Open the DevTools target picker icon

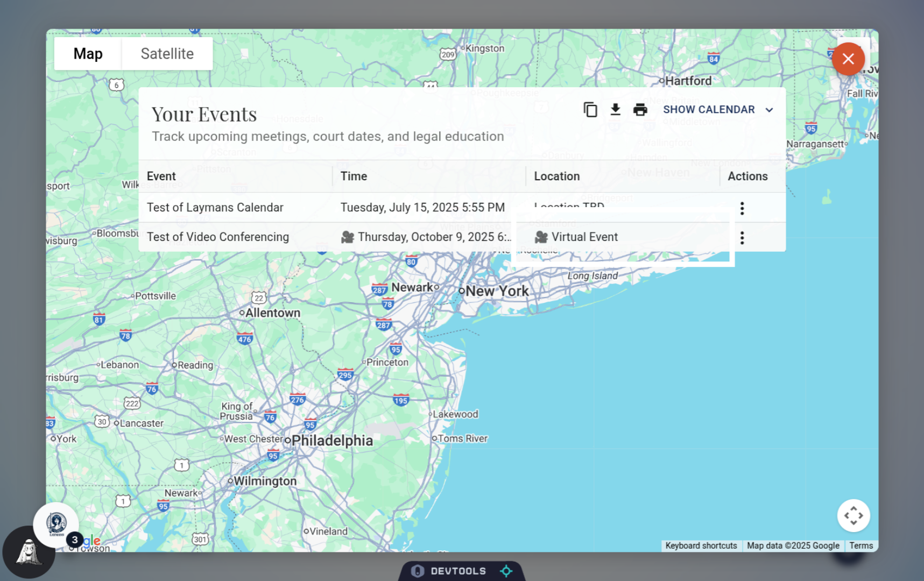(506, 571)
